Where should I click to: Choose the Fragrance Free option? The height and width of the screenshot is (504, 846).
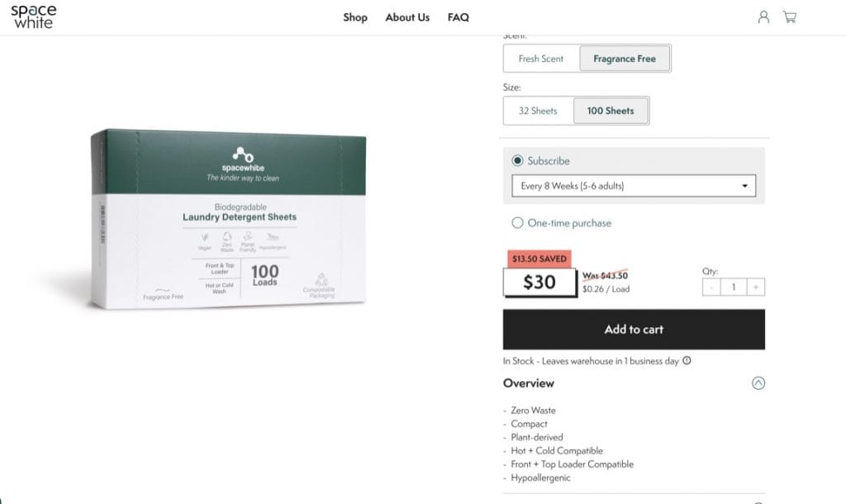point(625,59)
